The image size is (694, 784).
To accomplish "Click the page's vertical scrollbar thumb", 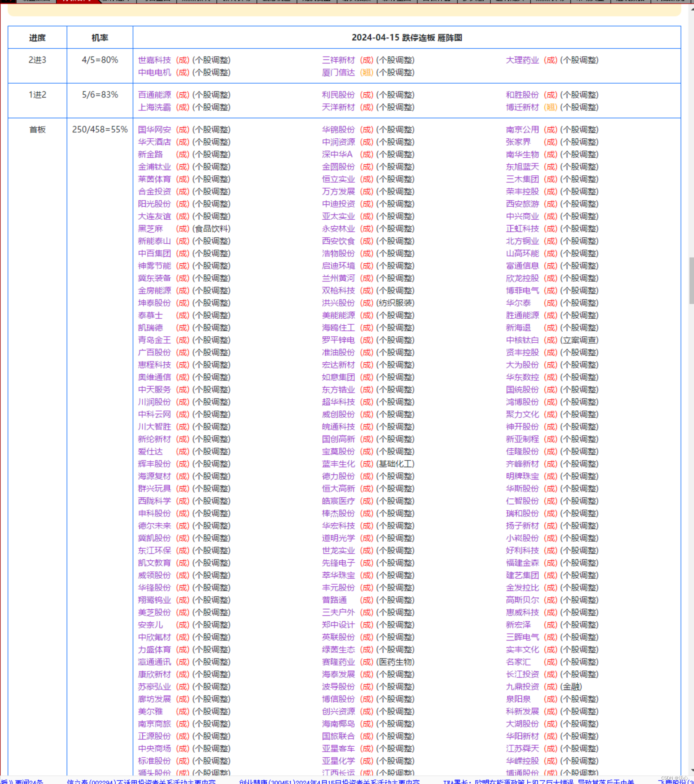I will click(x=691, y=281).
